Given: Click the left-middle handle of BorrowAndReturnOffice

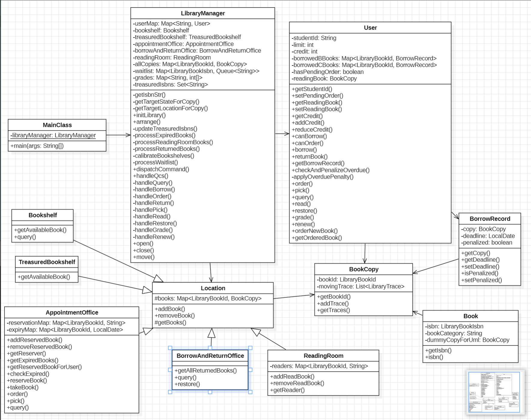Looking at the screenshot, I should tap(170, 370).
